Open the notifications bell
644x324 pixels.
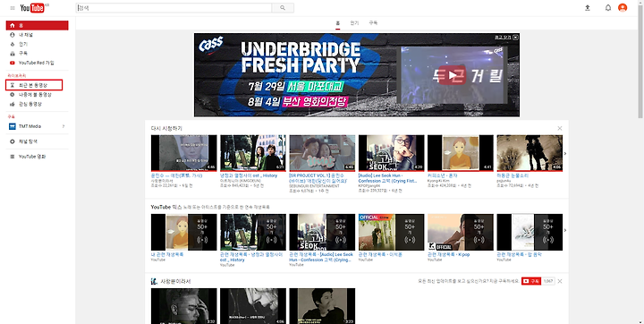pyautogui.click(x=608, y=8)
